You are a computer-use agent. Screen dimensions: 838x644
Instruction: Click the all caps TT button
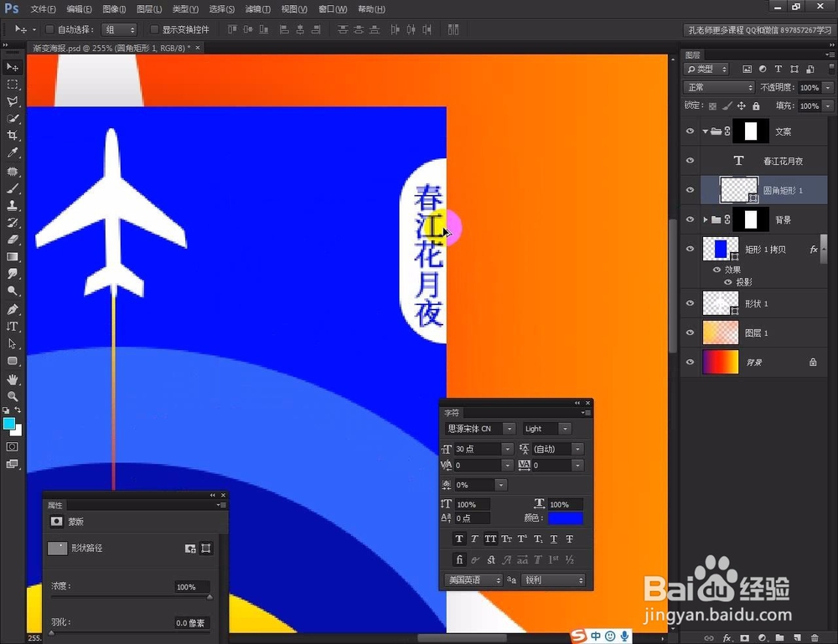(490, 538)
